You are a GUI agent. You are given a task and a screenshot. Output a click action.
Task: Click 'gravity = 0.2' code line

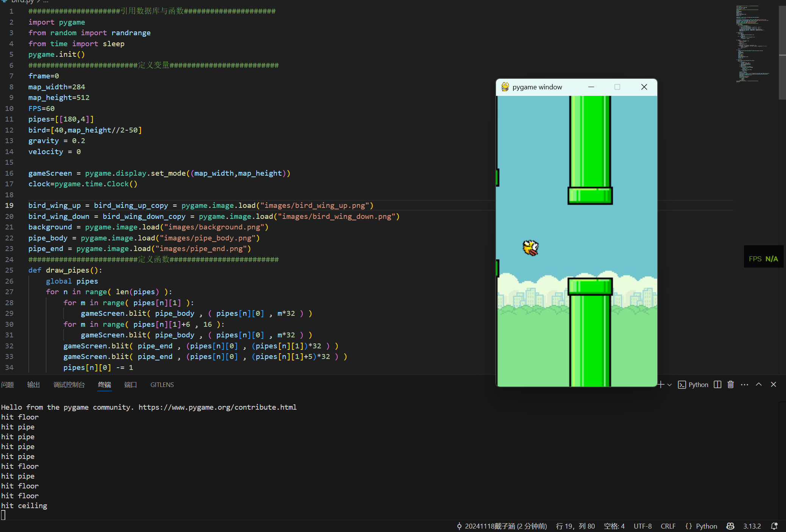click(56, 140)
